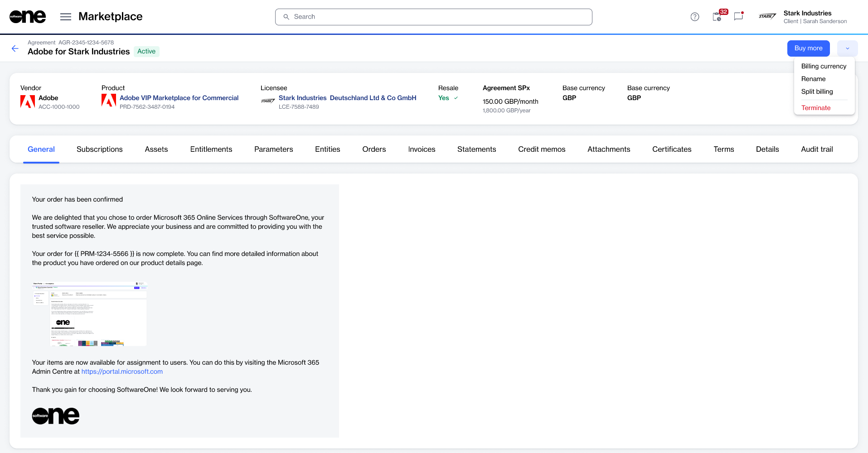Screen dimensions: 868x453
Task: Select Billing currency from dropdown menu
Action: 824,66
